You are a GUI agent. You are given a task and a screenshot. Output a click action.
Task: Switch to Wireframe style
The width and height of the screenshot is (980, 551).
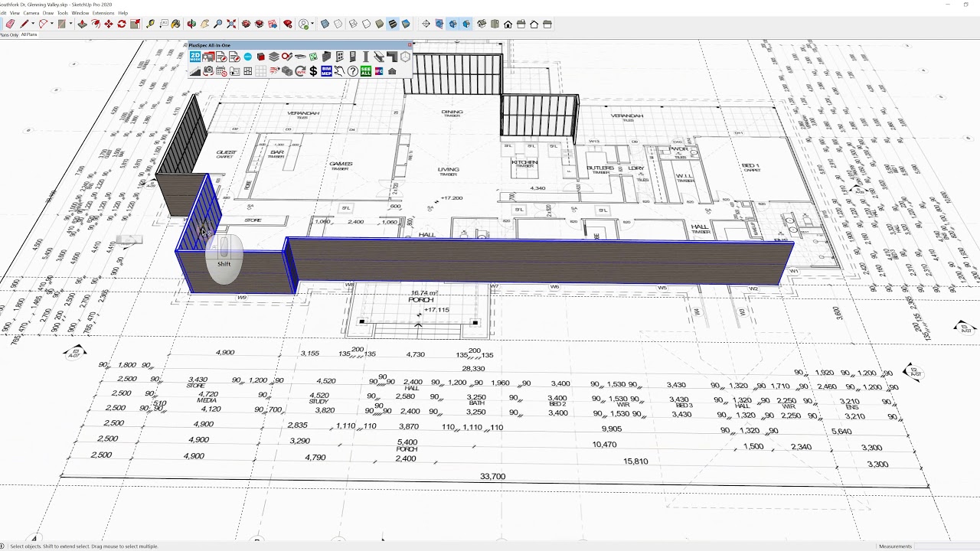coord(353,24)
